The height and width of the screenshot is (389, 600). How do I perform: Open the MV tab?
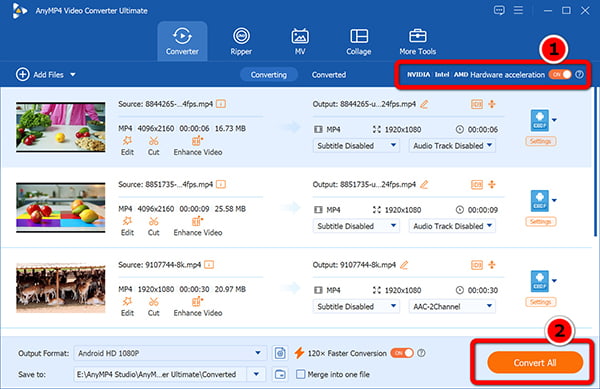pos(300,41)
